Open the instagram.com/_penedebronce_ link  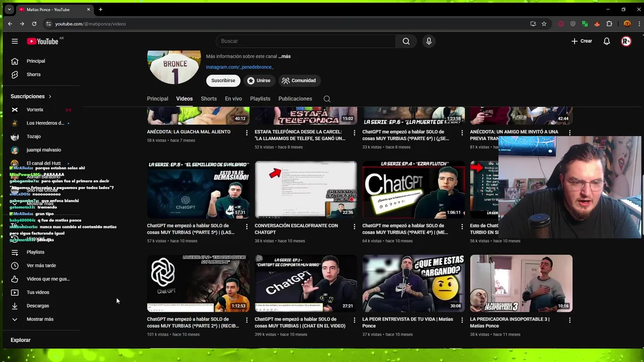(239, 67)
